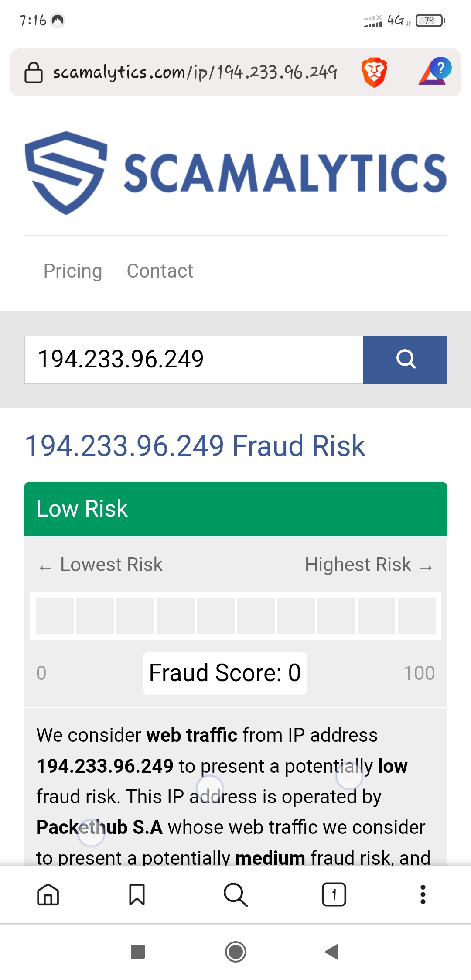Open the tab switcher showing 1 tab
The height and width of the screenshot is (980, 471).
(334, 894)
